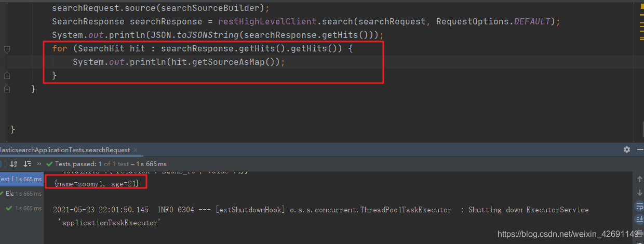Toggle scroll to end of console
Image resolution: width=644 pixels, height=244 pixels.
pyautogui.click(x=639, y=219)
